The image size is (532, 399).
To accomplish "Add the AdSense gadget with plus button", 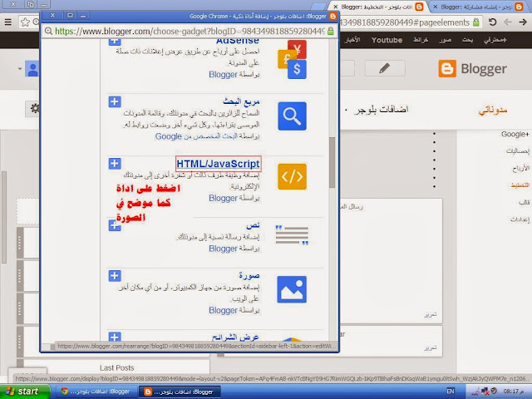I will click(x=115, y=42).
